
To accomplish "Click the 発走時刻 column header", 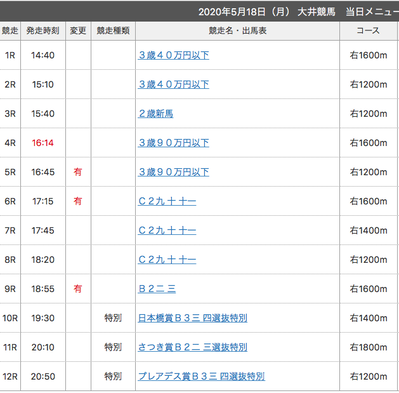I will click(x=43, y=31).
